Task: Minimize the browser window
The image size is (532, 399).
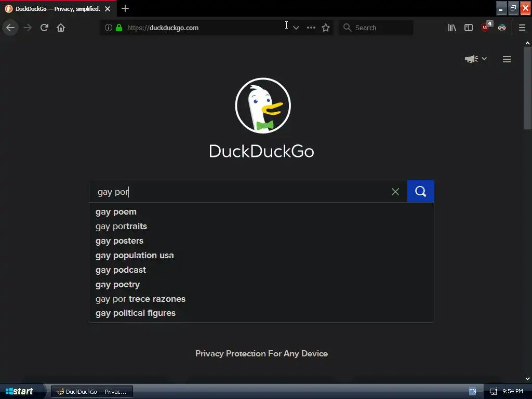Action: (501, 8)
